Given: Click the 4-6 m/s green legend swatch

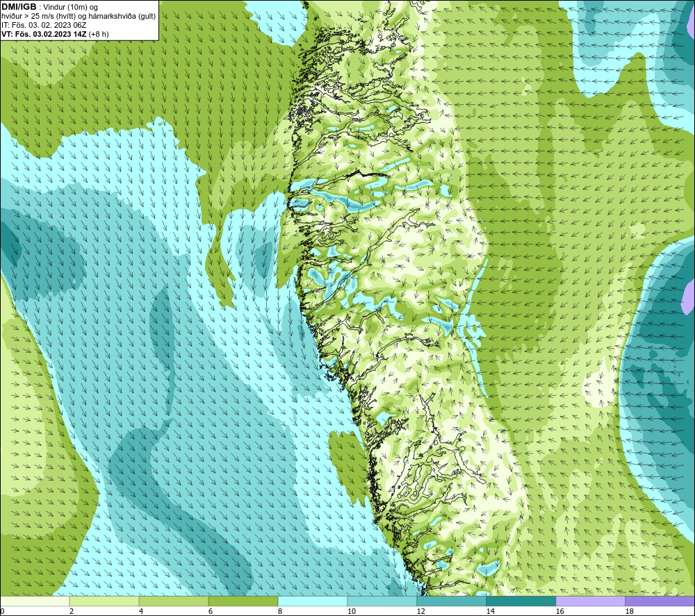Looking at the screenshot, I should click(x=174, y=601).
